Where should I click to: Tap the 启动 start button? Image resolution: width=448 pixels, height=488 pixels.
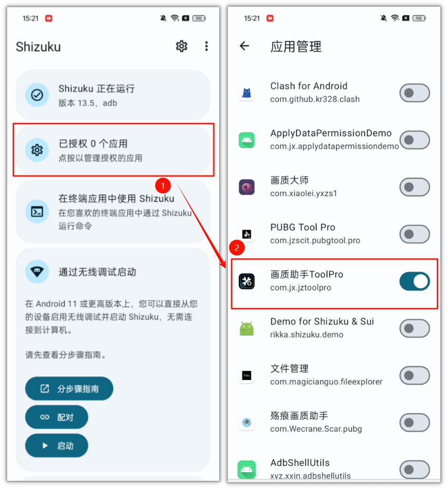click(x=57, y=446)
